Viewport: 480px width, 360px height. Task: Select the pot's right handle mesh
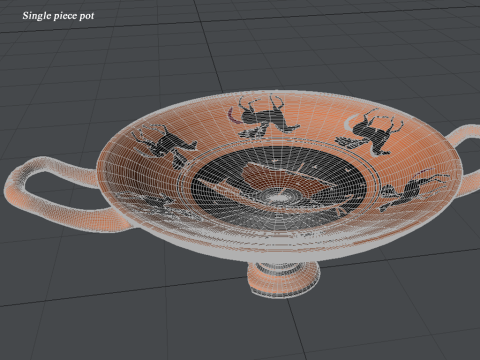(464, 160)
